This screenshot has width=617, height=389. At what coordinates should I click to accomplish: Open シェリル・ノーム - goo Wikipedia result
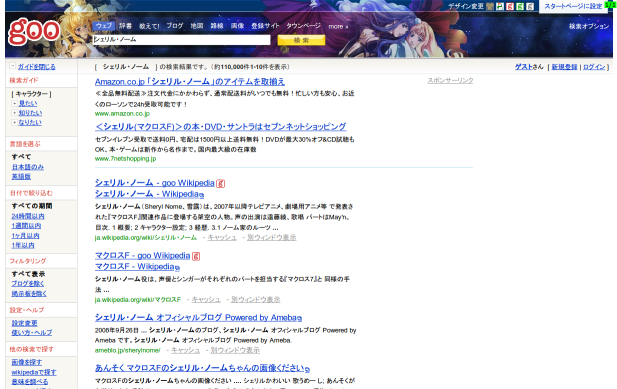[155, 183]
